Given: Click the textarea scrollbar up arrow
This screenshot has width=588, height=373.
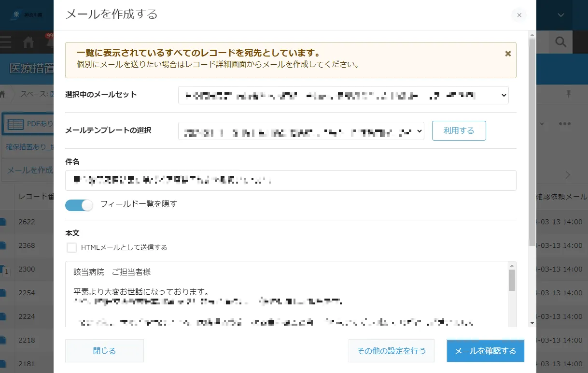Looking at the screenshot, I should (x=512, y=265).
